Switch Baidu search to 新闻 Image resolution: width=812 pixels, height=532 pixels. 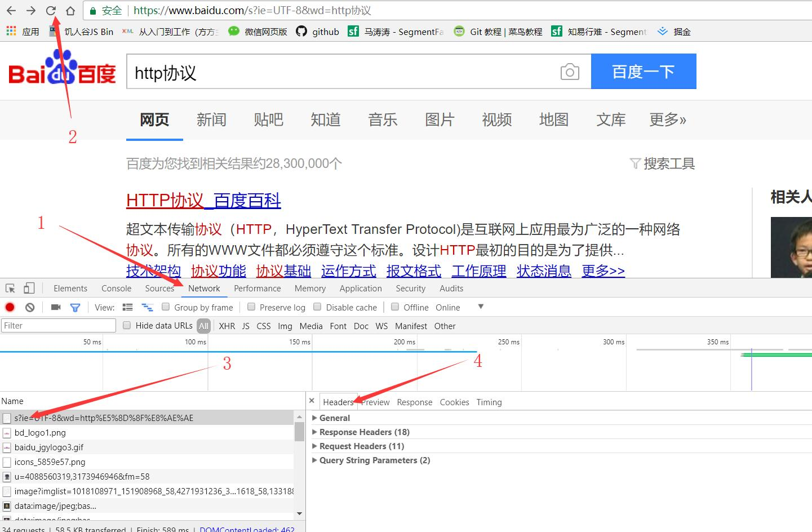(x=211, y=119)
